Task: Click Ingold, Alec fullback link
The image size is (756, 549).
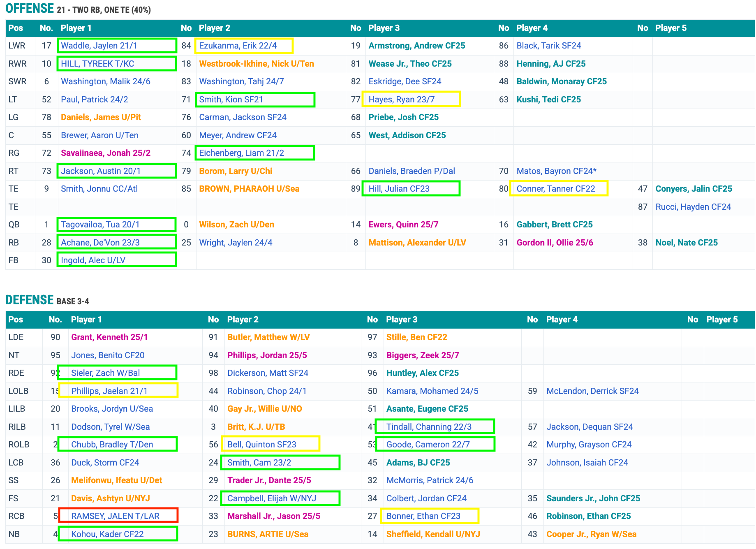Action: pyautogui.click(x=93, y=260)
